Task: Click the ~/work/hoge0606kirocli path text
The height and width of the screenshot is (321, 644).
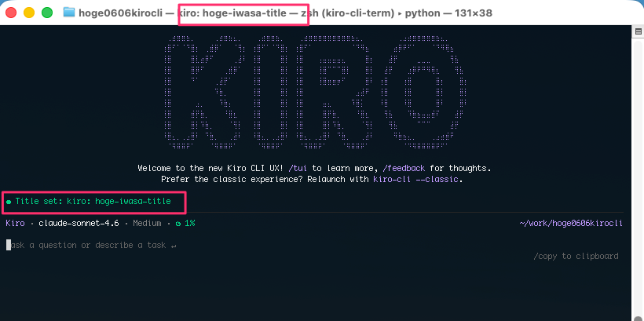Action: [x=571, y=224]
